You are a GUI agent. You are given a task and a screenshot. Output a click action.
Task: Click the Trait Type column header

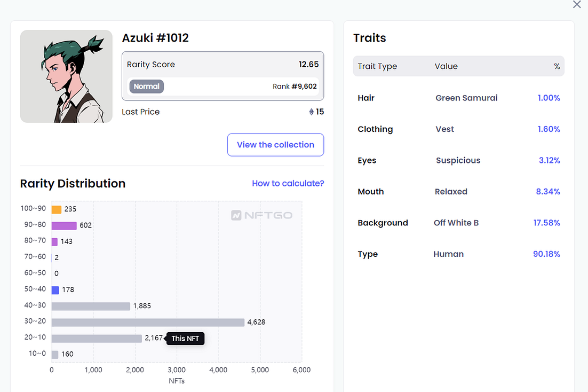[x=377, y=66]
